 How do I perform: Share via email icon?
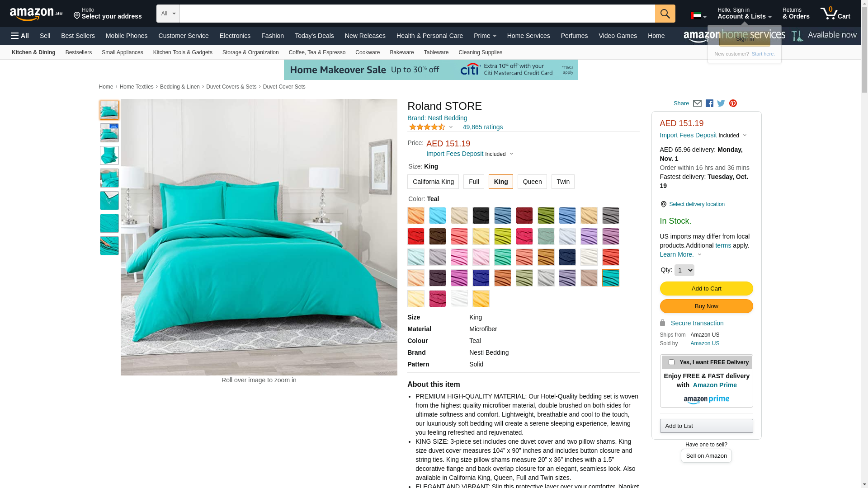coord(697,103)
